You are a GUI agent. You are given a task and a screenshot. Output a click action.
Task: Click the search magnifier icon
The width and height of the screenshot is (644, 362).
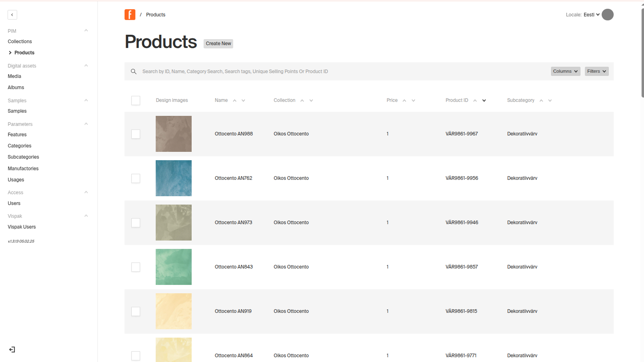point(134,71)
